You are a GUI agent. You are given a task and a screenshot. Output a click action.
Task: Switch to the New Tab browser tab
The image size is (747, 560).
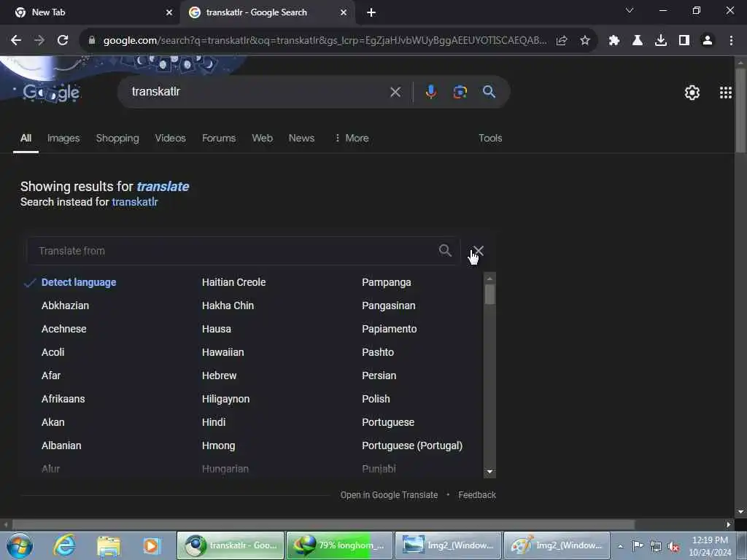tap(90, 12)
